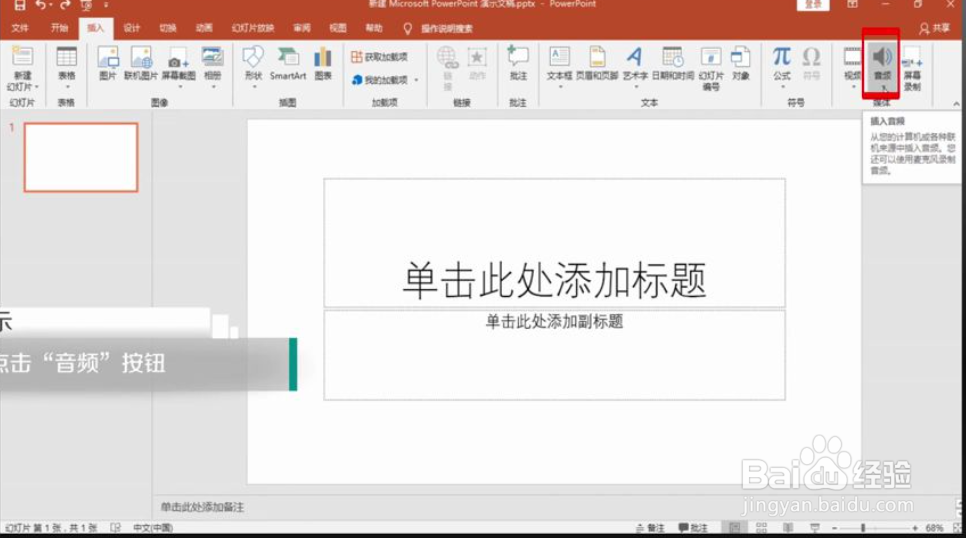Click the notes area 单击此处添加备注
The width and height of the screenshot is (966, 538).
click(202, 507)
